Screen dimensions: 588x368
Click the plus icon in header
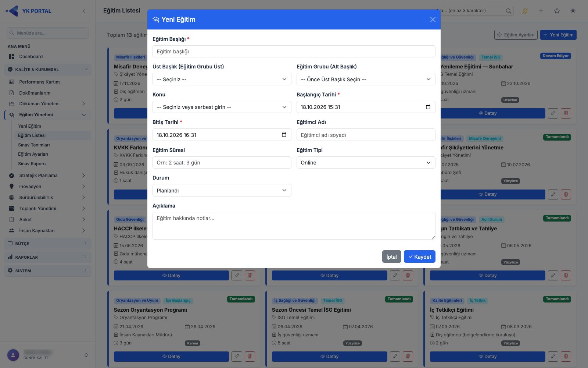(541, 11)
